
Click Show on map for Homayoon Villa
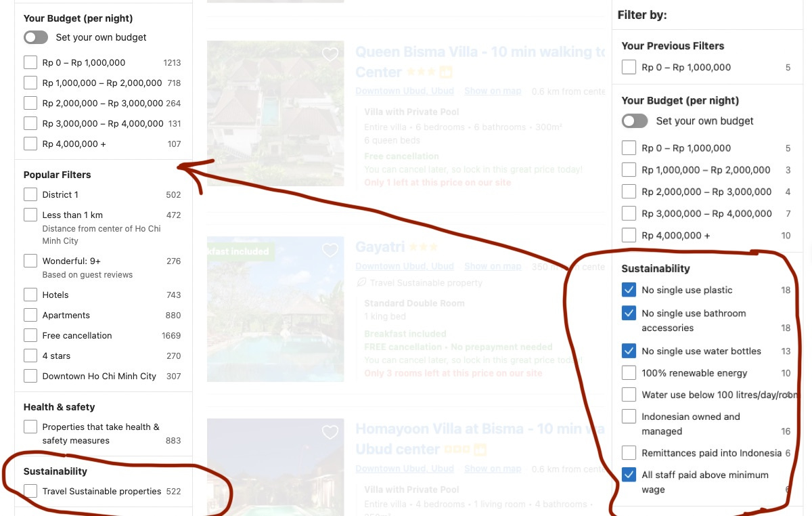[493, 468]
